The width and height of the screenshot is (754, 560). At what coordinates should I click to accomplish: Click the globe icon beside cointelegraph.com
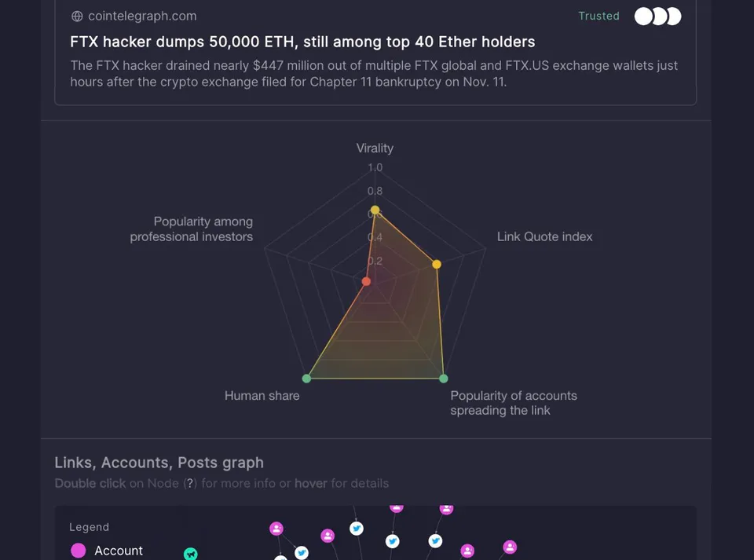[x=77, y=16]
